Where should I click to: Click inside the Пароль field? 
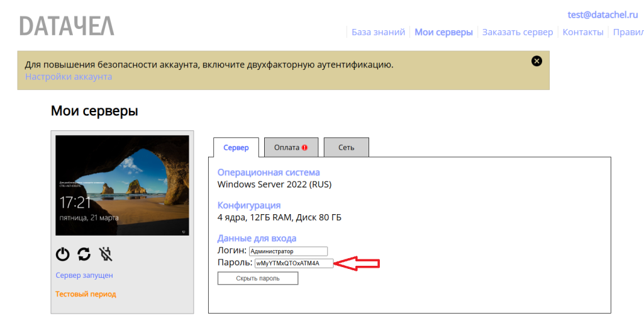pos(294,263)
